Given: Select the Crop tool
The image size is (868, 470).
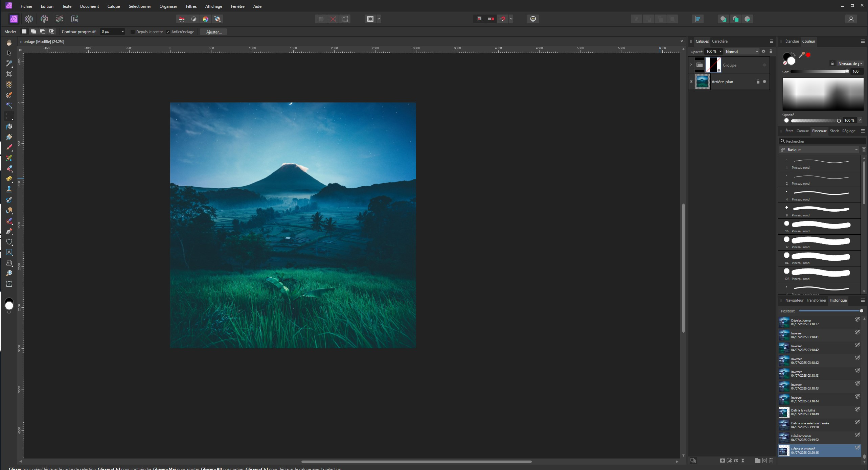Looking at the screenshot, I should tap(9, 74).
